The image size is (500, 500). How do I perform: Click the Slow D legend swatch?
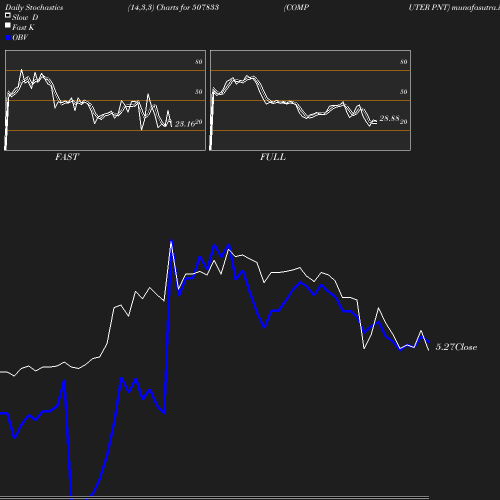coord(8,15)
